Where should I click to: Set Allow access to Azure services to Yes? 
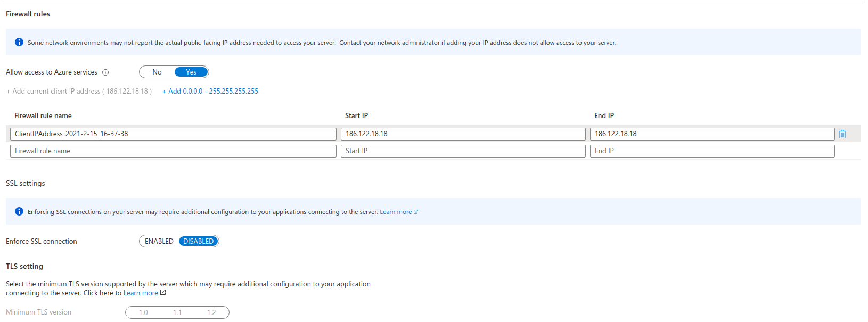tap(191, 72)
